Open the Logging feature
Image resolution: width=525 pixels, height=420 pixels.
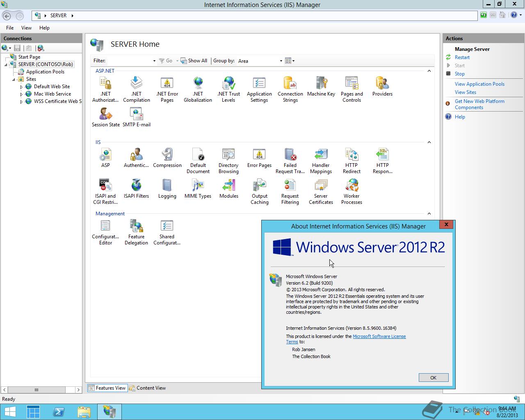[167, 189]
